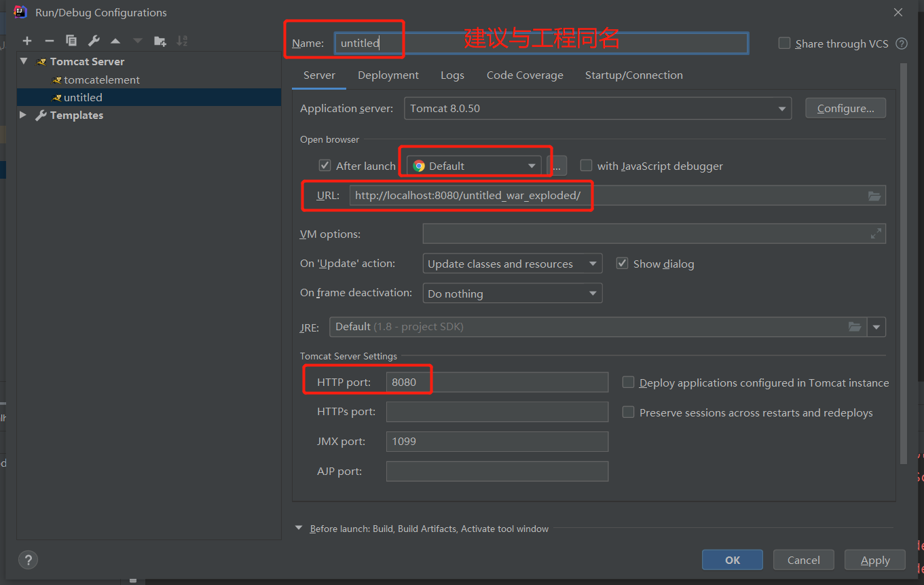Open help button at the dialog's bottom left

click(x=28, y=561)
